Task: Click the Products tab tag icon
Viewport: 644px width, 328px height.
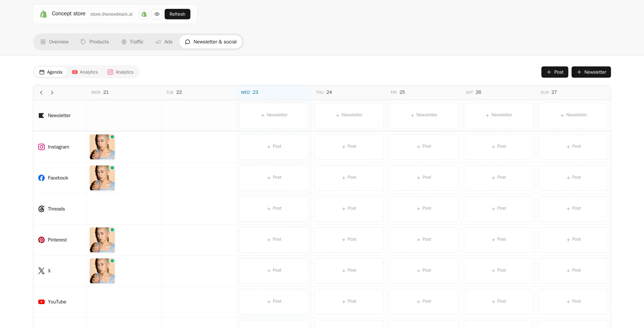Action: pos(83,42)
